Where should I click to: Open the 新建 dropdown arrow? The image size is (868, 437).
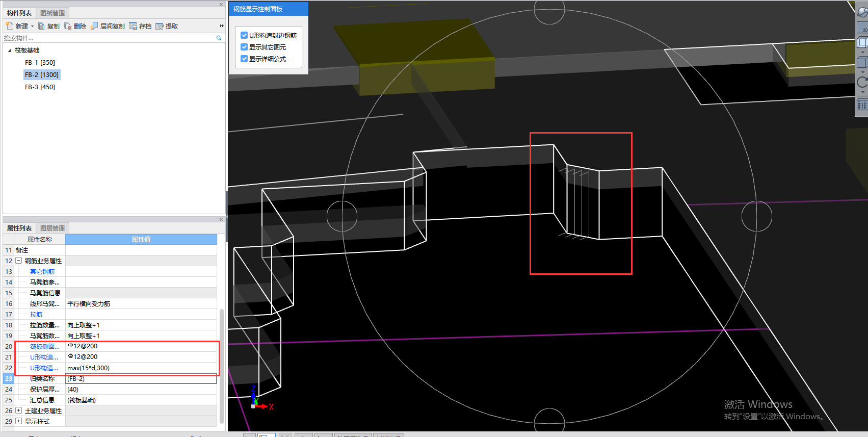(32, 26)
